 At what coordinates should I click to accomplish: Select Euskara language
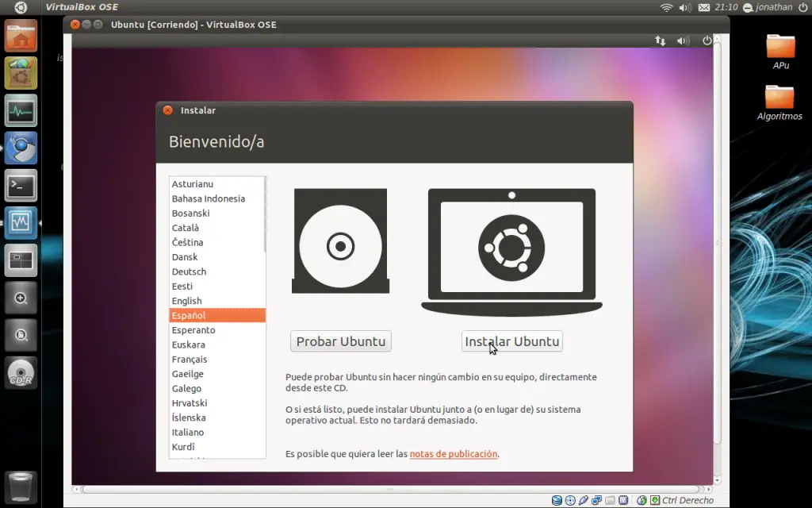(x=217, y=344)
